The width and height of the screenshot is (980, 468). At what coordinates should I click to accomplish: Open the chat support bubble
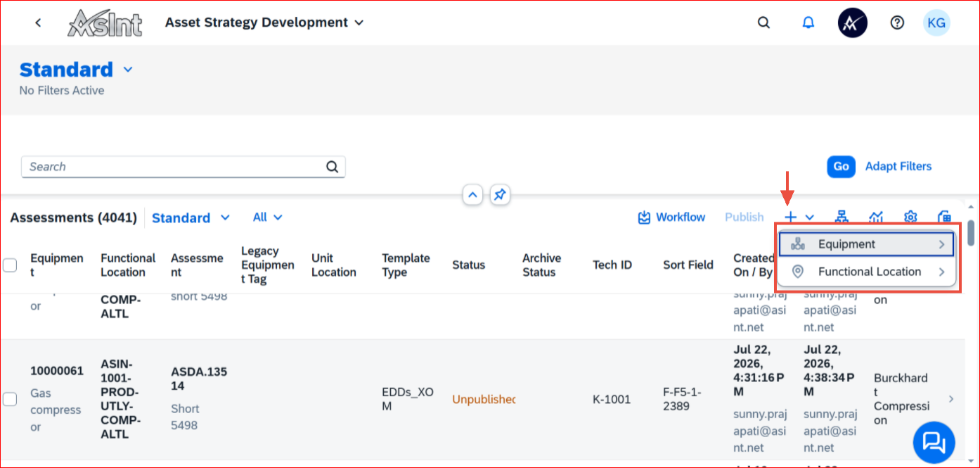[x=934, y=442]
